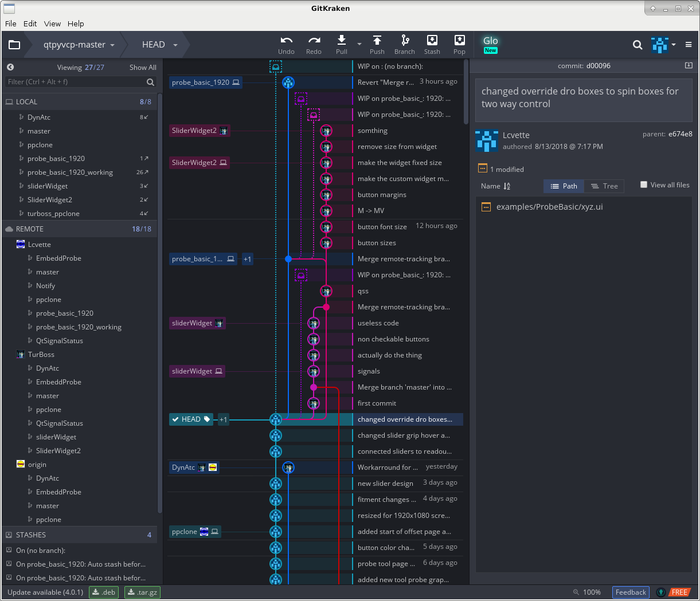The width and height of the screenshot is (700, 601).
Task: Click the commit node for 'Revert Merge r...'
Action: [x=288, y=83]
